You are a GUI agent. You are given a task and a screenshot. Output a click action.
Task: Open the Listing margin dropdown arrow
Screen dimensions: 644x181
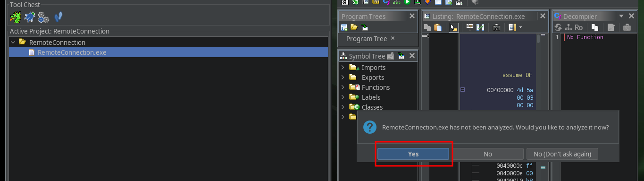click(520, 27)
